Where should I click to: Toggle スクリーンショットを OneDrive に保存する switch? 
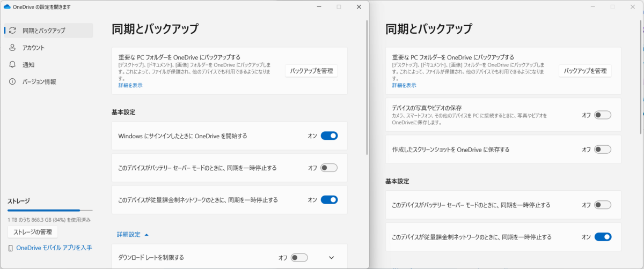click(x=603, y=150)
